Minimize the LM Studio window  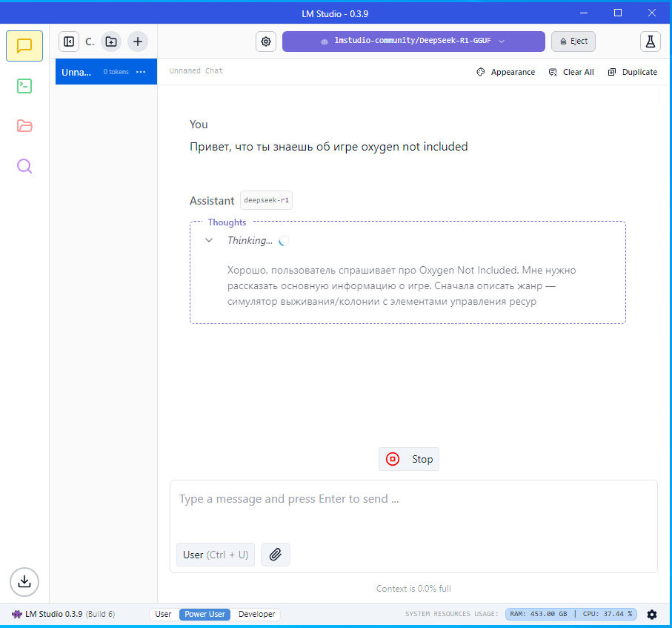(583, 13)
